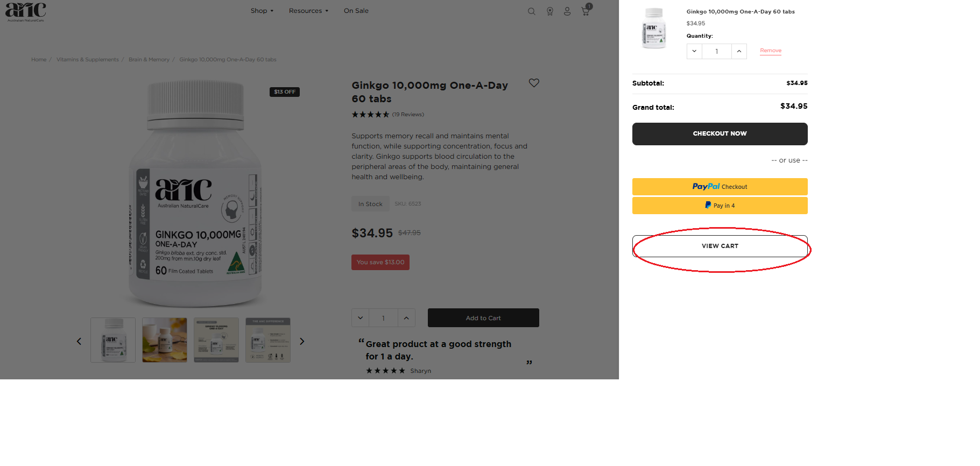Open the On Sale page
The height and width of the screenshot is (466, 980).
(x=356, y=11)
